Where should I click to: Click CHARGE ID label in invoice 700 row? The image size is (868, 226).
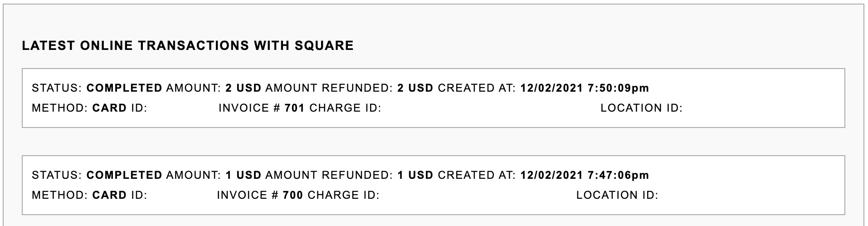click(343, 195)
